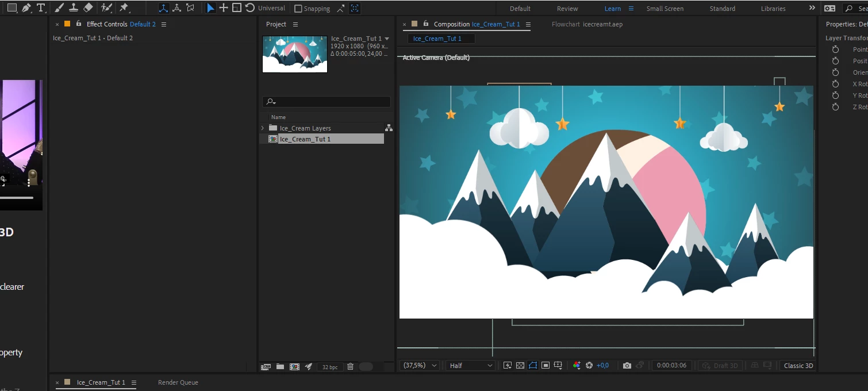Open Learn workspace menu icon
The height and width of the screenshot is (391, 868).
click(631, 9)
